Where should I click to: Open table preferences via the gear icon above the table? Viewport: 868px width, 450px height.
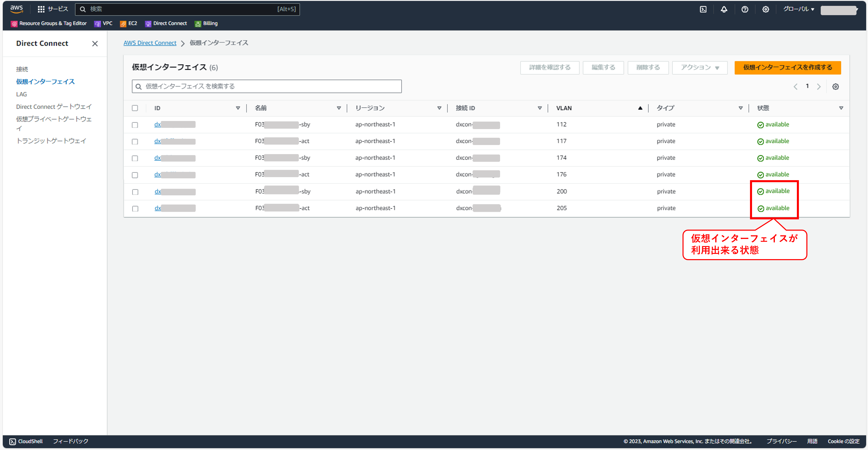point(835,86)
